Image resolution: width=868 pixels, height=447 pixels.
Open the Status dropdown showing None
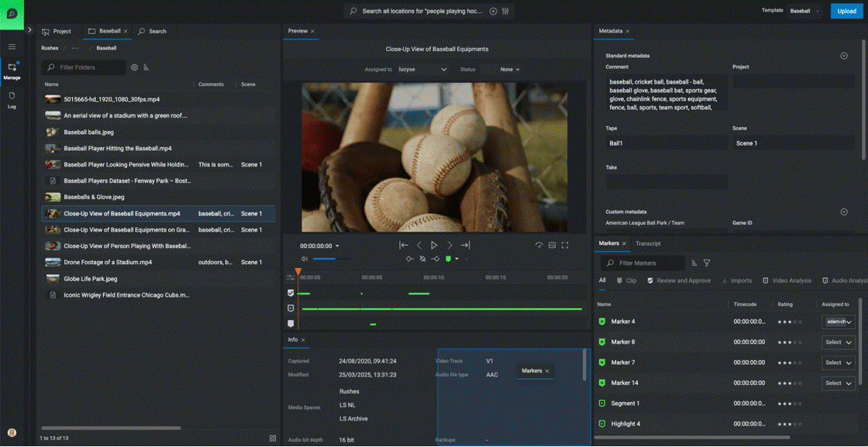pos(509,70)
